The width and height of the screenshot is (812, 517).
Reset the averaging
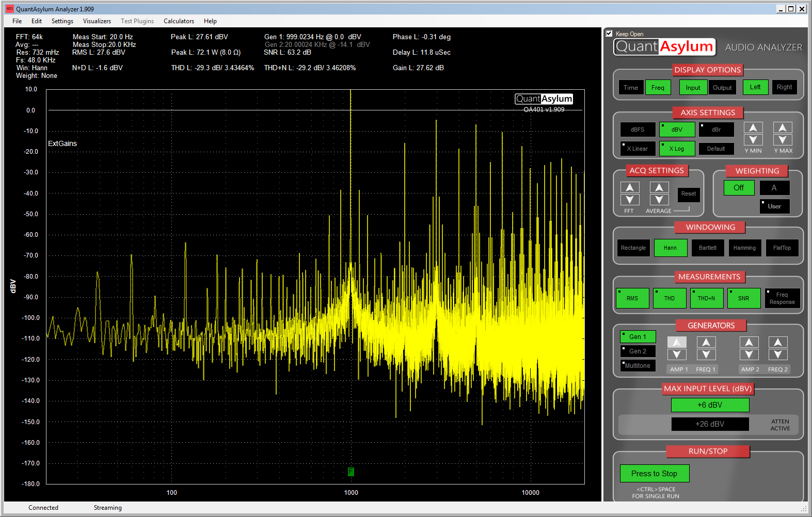(x=689, y=194)
